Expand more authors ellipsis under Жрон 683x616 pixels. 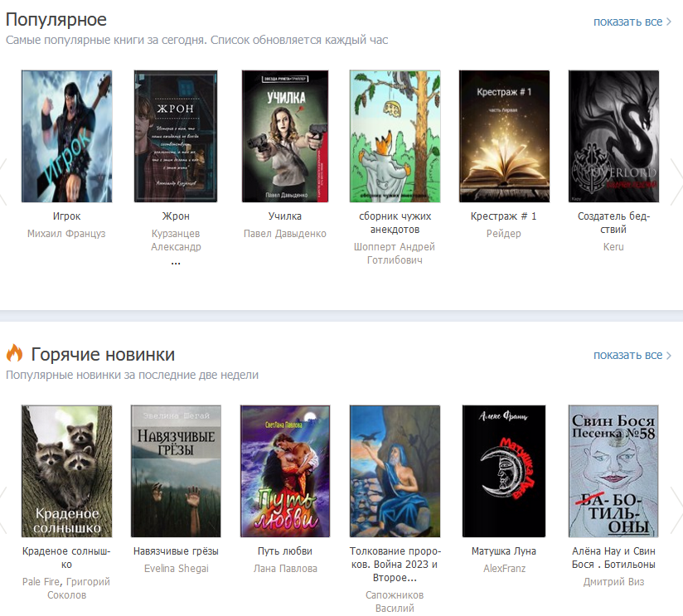tap(176, 263)
